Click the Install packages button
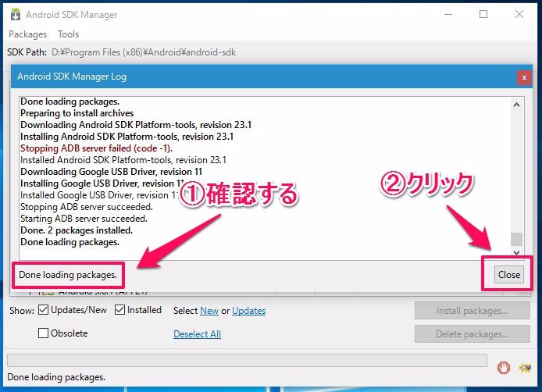Image resolution: width=542 pixels, height=392 pixels. pos(472,311)
